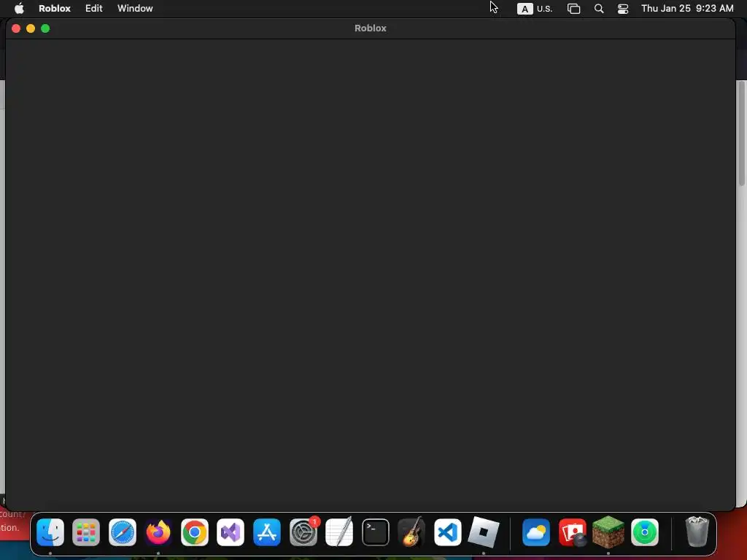Screen dimensions: 747x560
Task: Launch GarageBand from the dock
Action: coord(411,532)
